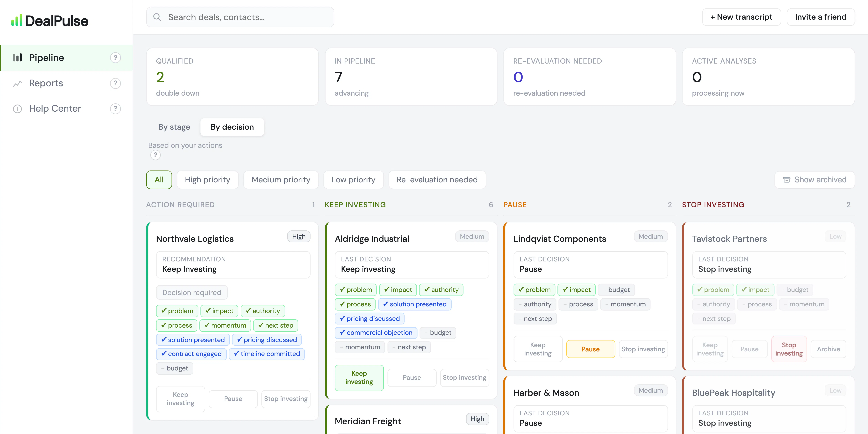This screenshot has width=868, height=434.
Task: Filter by Re-evaluation needed chip
Action: (x=437, y=180)
